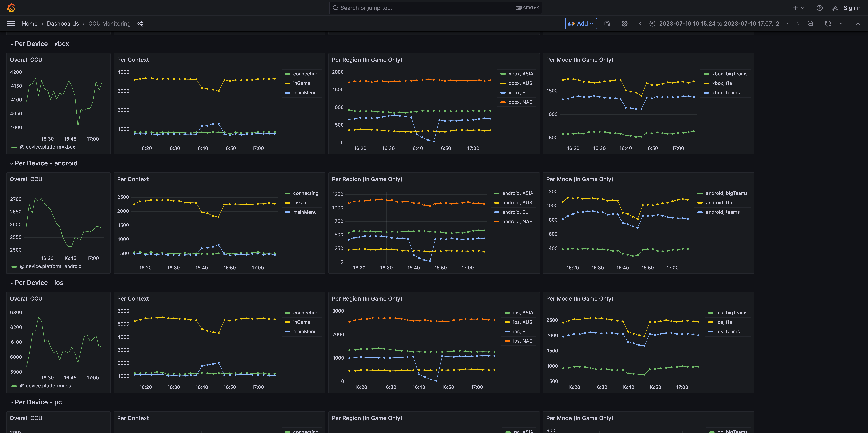The width and height of the screenshot is (868, 433).
Task: Open the hamburger navigation menu
Action: click(11, 24)
